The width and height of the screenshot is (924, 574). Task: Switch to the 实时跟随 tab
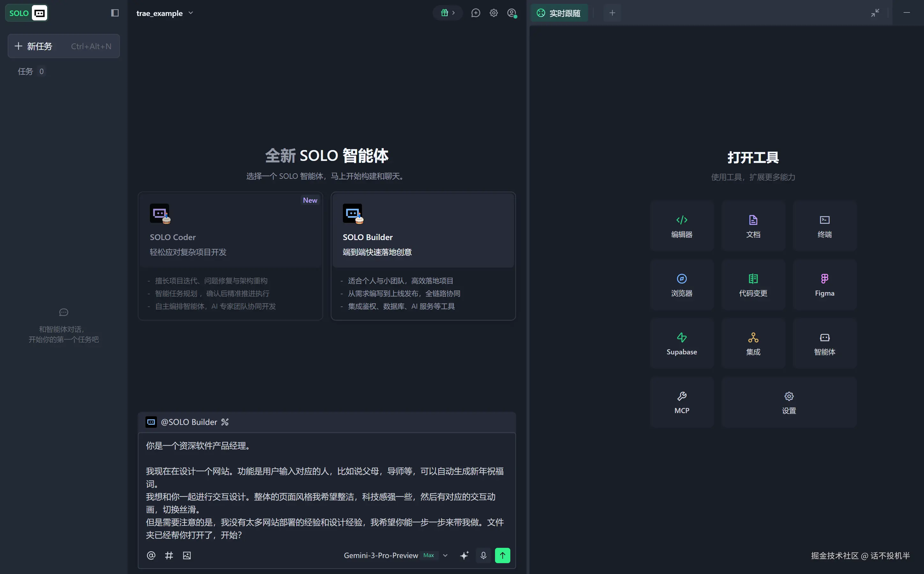tap(559, 13)
